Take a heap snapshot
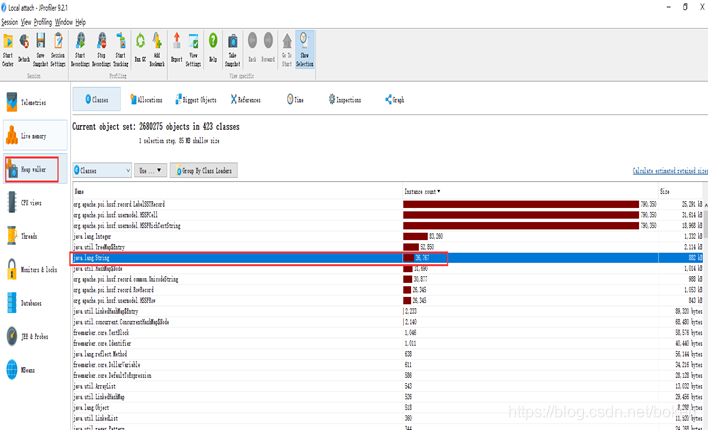This screenshot has width=708, height=430. [233, 50]
